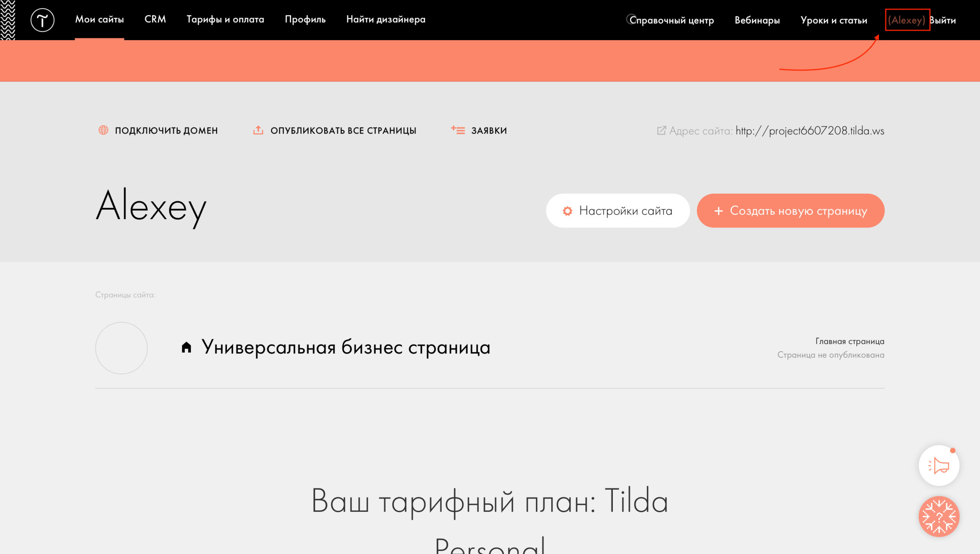Click the gear icon in Настройки сайта
This screenshot has height=554, width=980.
(567, 211)
